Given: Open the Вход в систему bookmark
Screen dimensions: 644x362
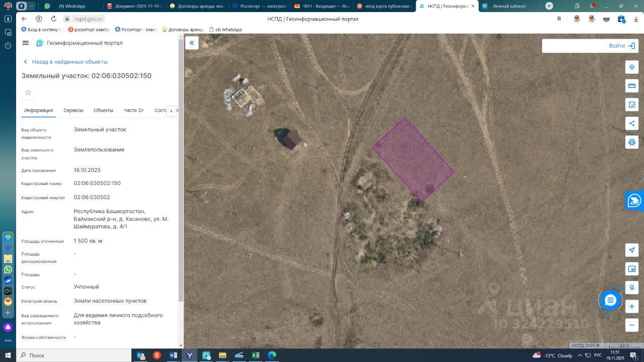Looking at the screenshot, I should tap(42, 30).
